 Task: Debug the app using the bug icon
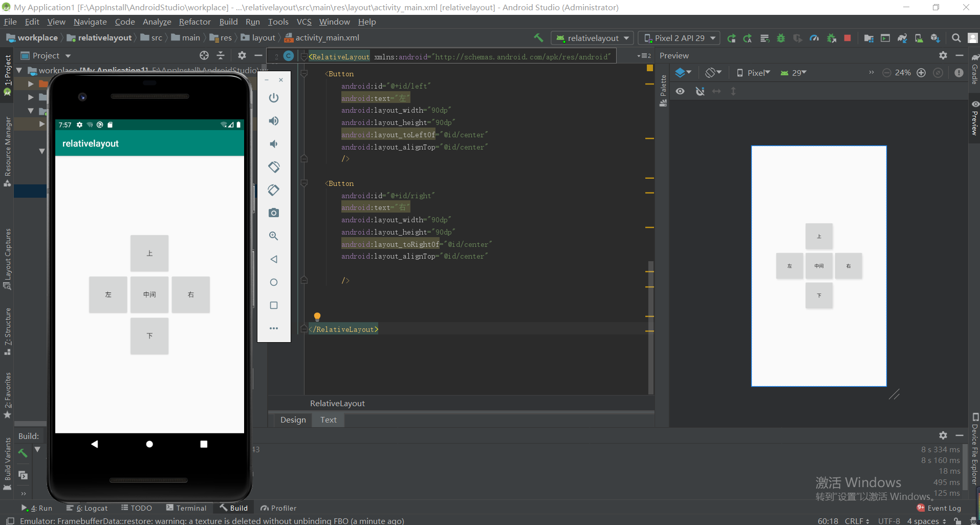tap(781, 38)
